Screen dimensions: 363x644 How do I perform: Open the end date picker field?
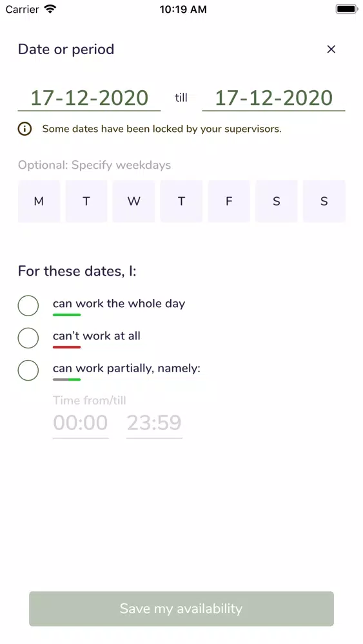pos(273,98)
